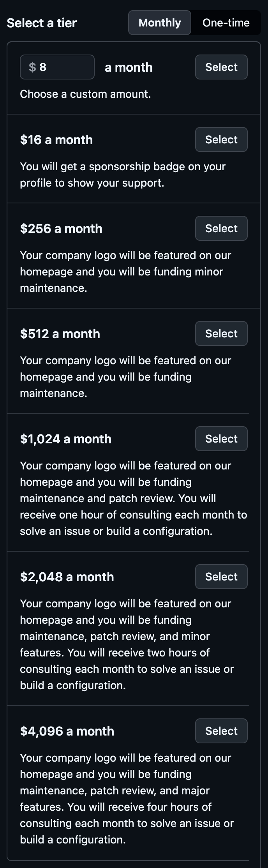This screenshot has width=268, height=868.
Task: Choose the $512 a month tier button
Action: coord(221,333)
